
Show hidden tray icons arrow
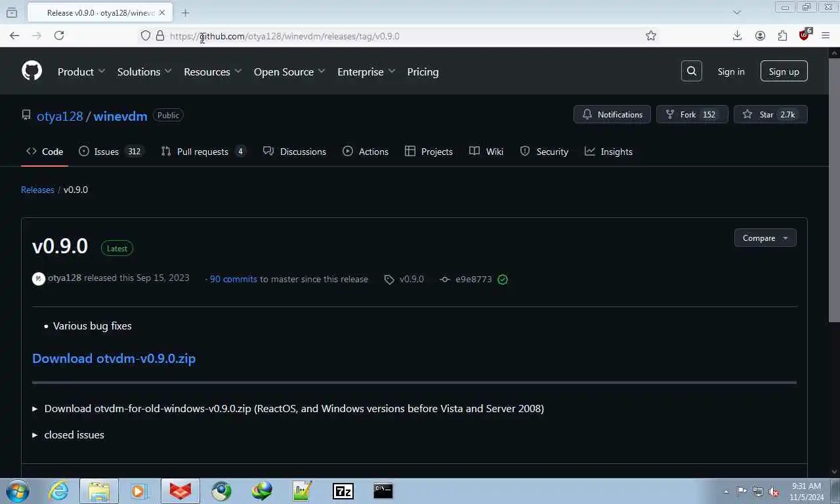[726, 492]
